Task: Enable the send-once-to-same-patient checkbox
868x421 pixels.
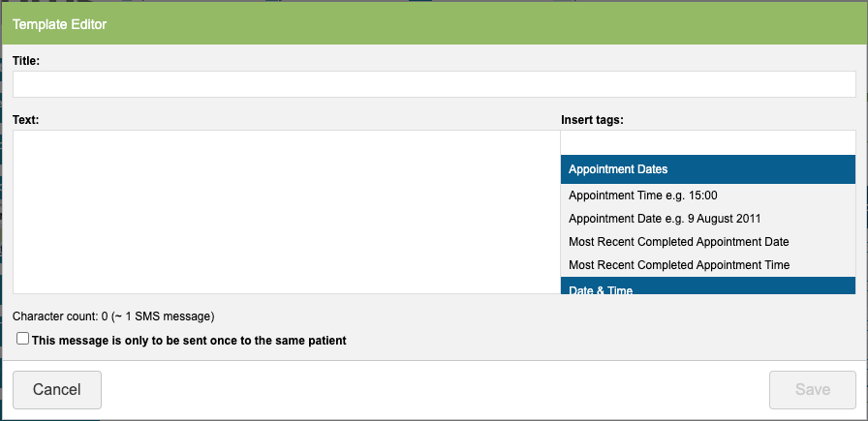Action: (x=23, y=339)
